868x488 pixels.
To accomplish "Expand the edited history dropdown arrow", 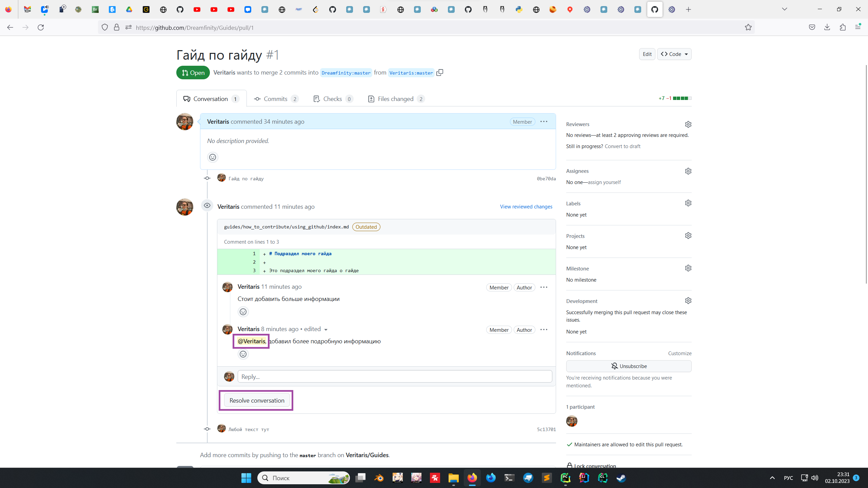I will [326, 330].
